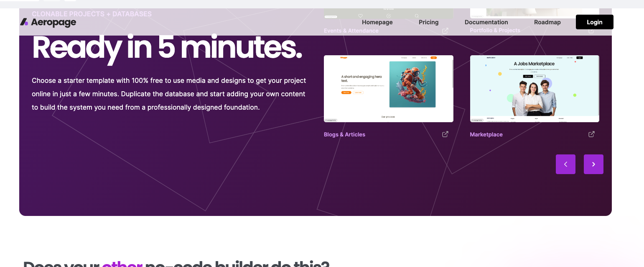Image resolution: width=644 pixels, height=267 pixels.
Task: Open the Blogs & Articles template link
Action: tap(344, 134)
